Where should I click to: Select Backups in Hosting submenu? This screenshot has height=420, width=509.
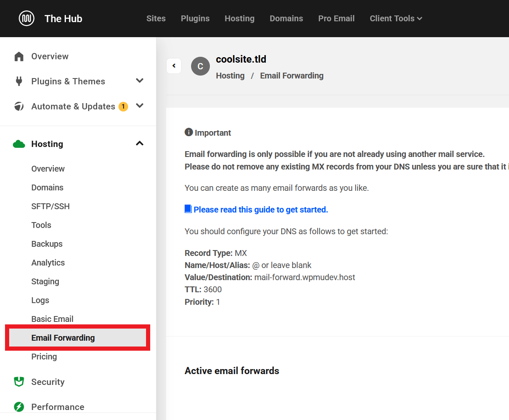coord(47,244)
